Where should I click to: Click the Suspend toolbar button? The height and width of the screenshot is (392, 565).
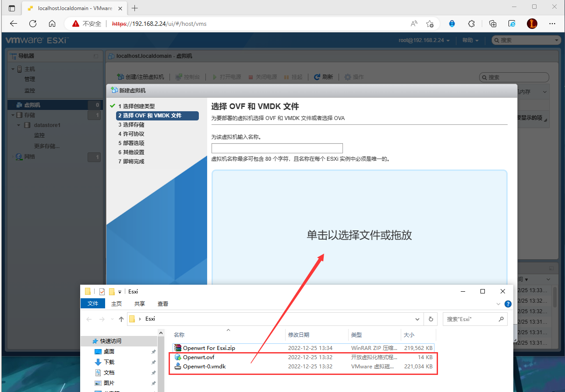coord(293,77)
